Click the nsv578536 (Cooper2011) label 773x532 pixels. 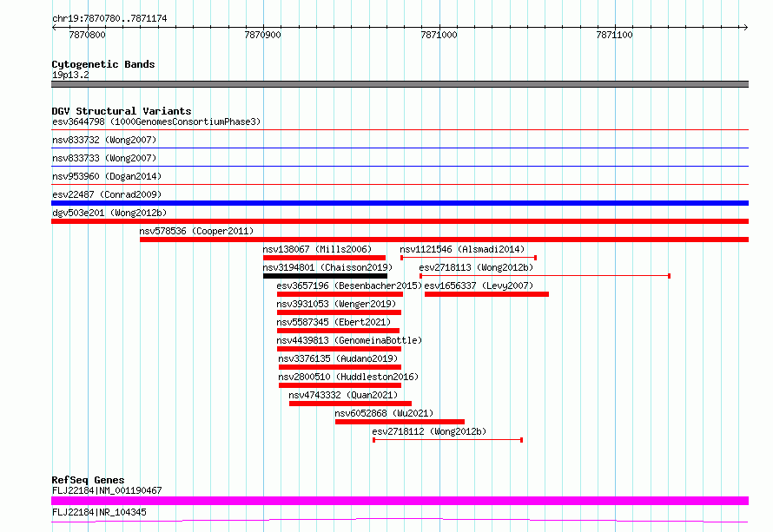tap(196, 231)
